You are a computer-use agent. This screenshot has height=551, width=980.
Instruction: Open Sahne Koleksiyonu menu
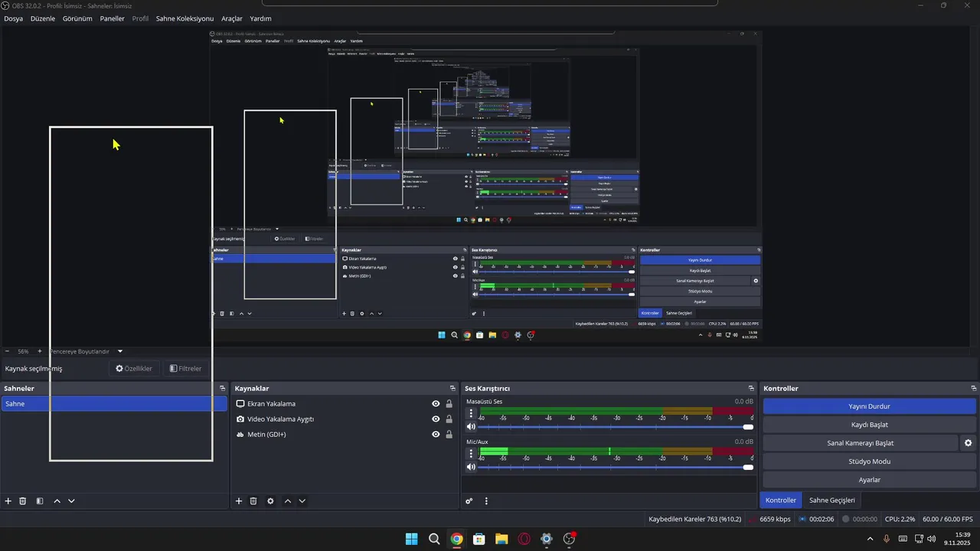(x=185, y=18)
